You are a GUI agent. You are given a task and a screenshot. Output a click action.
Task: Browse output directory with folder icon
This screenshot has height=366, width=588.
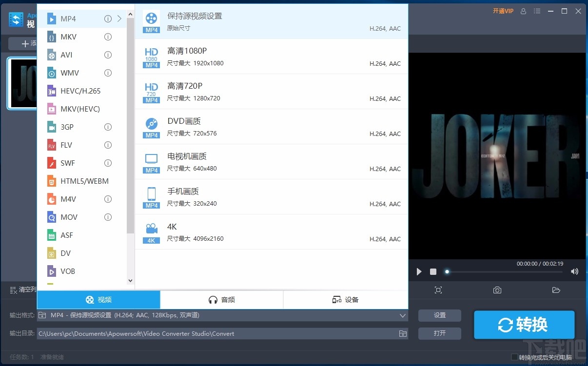[x=402, y=333]
